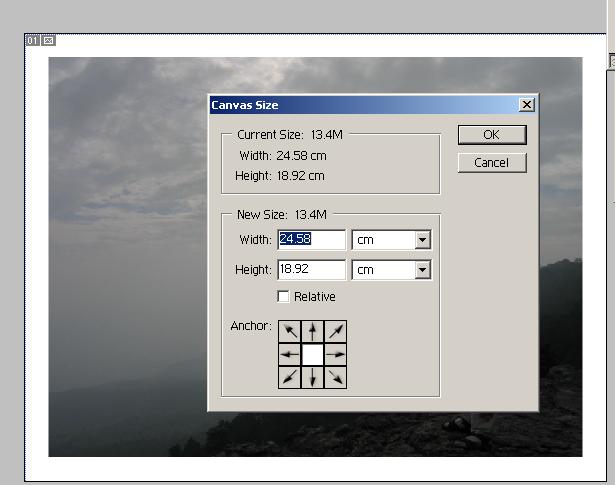Click the Relative label text
The height and width of the screenshot is (485, 615).
tap(315, 297)
